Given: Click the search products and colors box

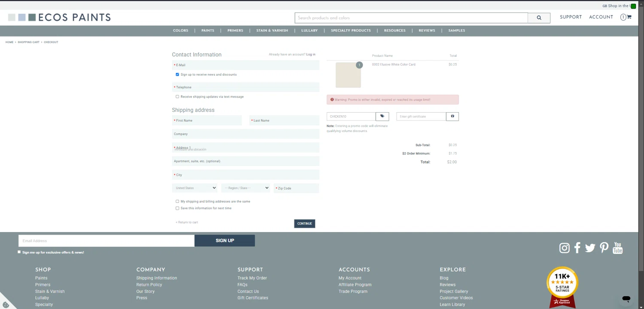Looking at the screenshot, I should tap(411, 18).
